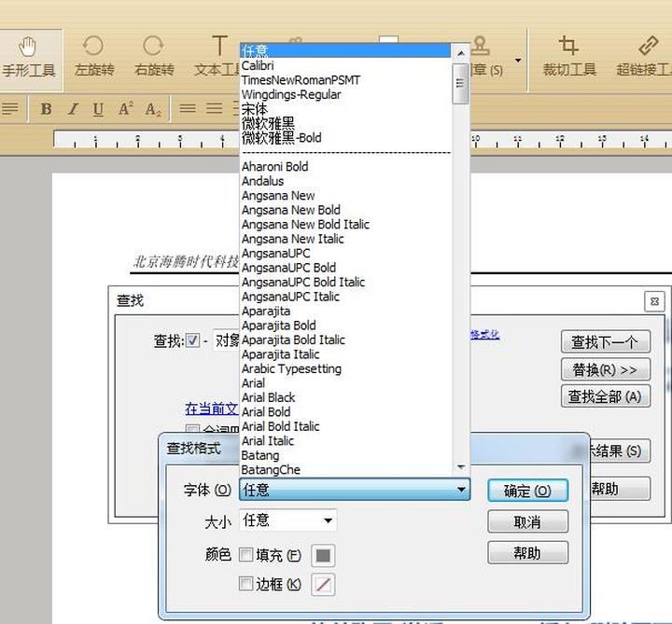Click 替换(R) >> button
The image size is (672, 624).
tap(605, 369)
